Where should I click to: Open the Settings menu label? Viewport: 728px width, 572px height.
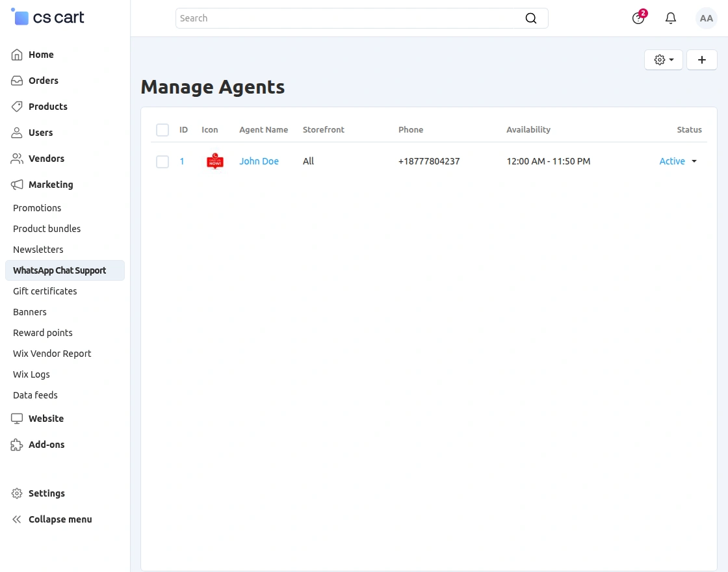pyautogui.click(x=46, y=493)
